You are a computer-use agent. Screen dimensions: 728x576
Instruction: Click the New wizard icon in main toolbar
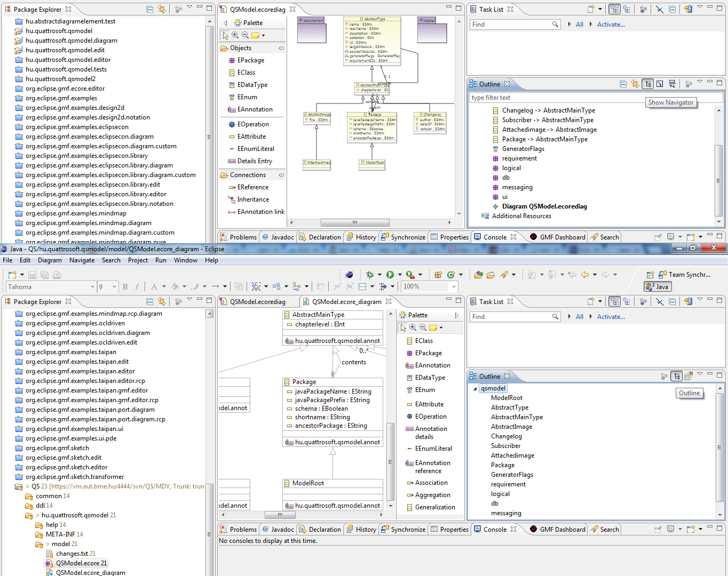[x=12, y=275]
